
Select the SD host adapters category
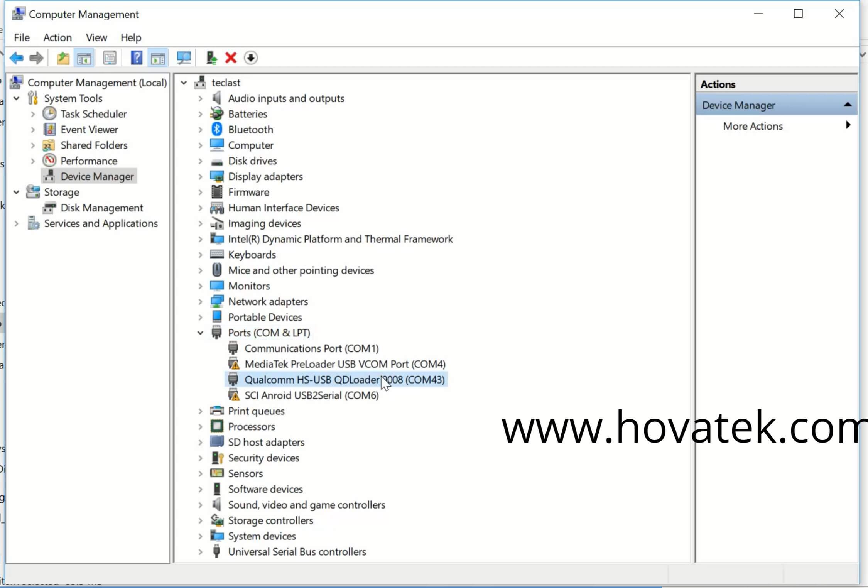[266, 442]
